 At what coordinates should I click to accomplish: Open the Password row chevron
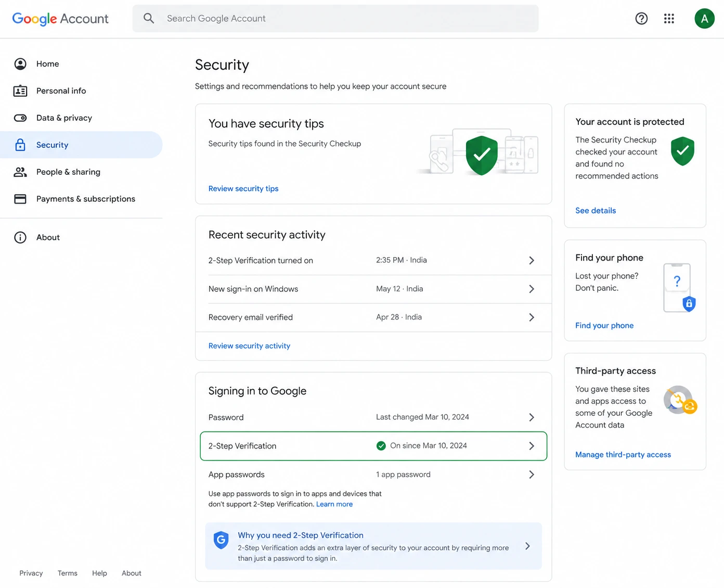pos(532,418)
